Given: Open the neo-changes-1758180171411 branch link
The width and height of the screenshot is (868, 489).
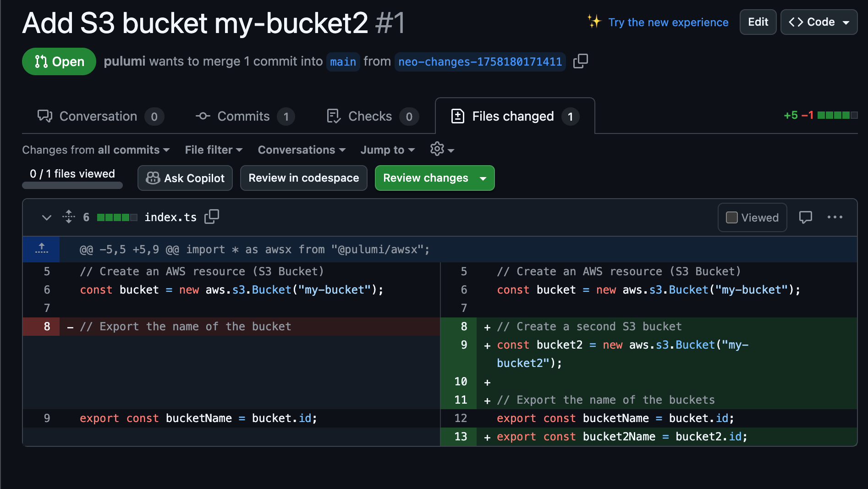Looking at the screenshot, I should click(480, 61).
